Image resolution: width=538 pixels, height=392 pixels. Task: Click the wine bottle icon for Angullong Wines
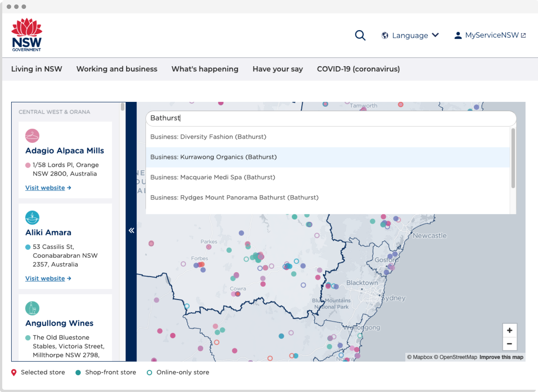point(32,308)
